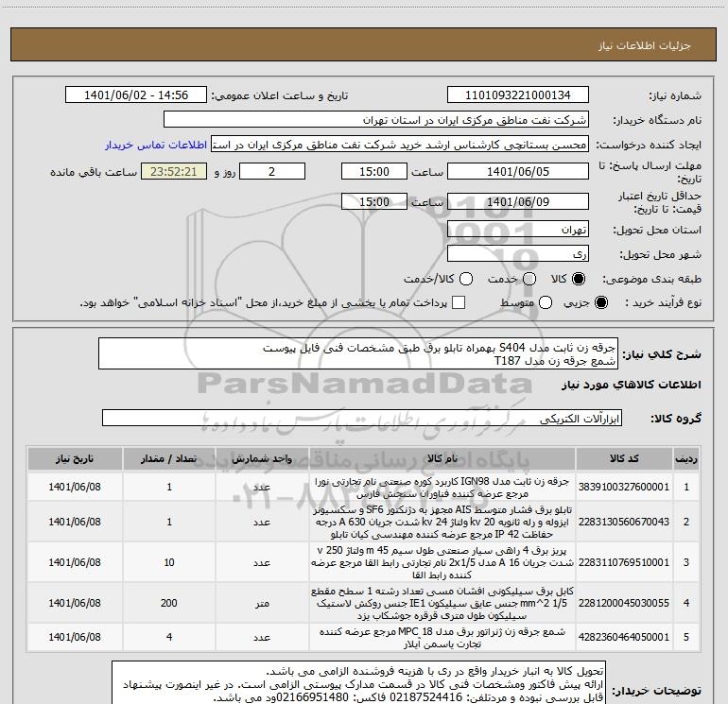This screenshot has width=728, height=704.
Task: Click the تاریخ نیاز column header
Action: pos(75,459)
